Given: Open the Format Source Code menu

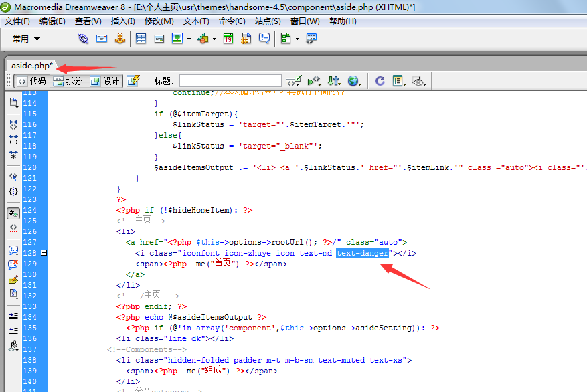Looking at the screenshot, I should coord(13,346).
